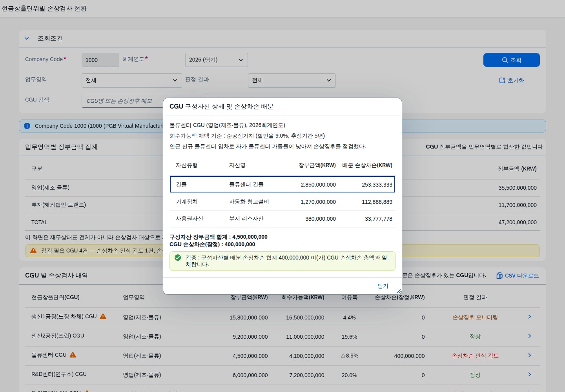Open details arrow for R&D센터(연구소) CGU row

(529, 374)
